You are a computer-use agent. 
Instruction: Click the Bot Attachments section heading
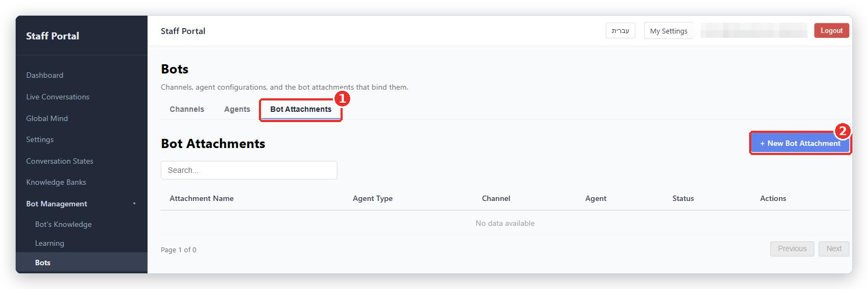pos(213,144)
